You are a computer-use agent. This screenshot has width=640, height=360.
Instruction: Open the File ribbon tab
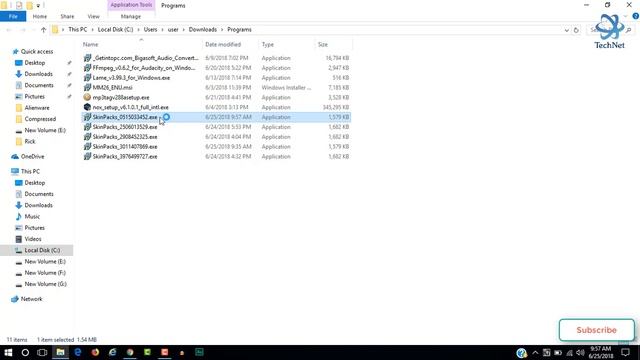click(13, 16)
